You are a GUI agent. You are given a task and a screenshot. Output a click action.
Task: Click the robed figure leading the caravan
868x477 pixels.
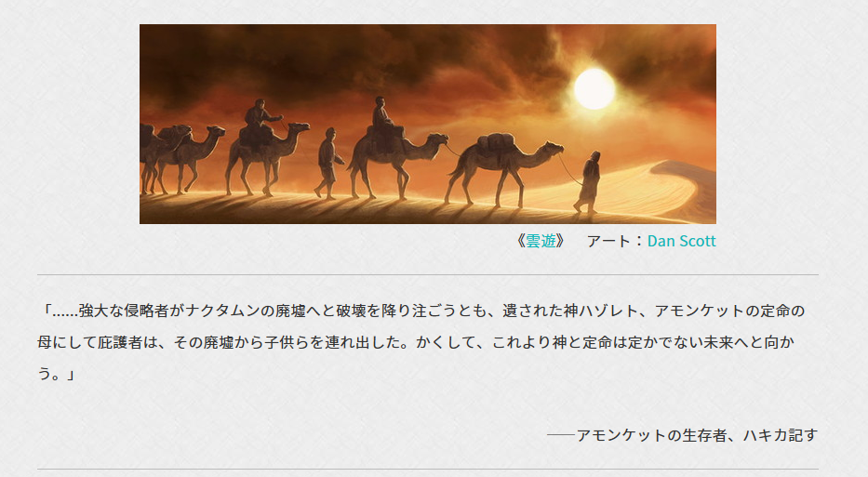[589, 182]
